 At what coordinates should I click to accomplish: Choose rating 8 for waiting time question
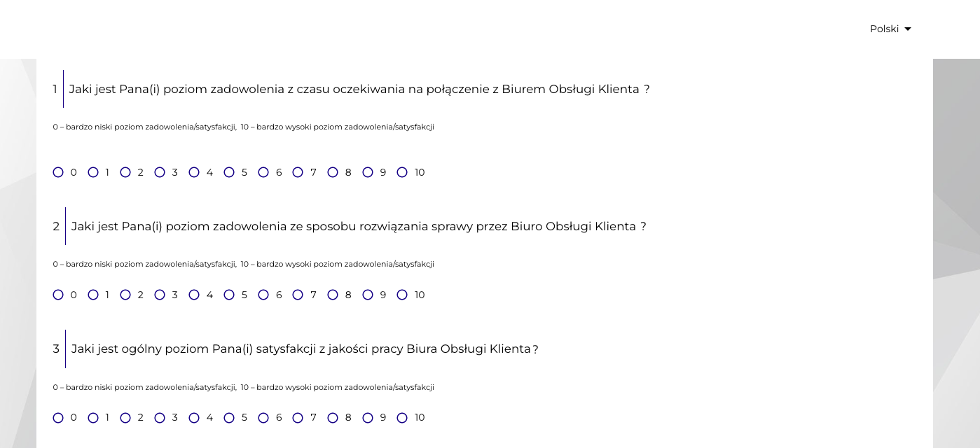[x=333, y=172]
